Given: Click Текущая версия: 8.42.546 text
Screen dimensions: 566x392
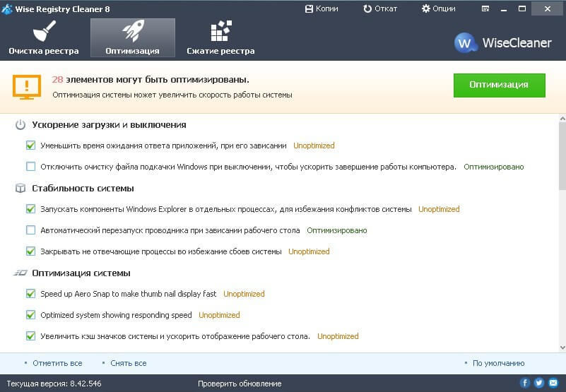Looking at the screenshot, I should (x=54, y=384).
